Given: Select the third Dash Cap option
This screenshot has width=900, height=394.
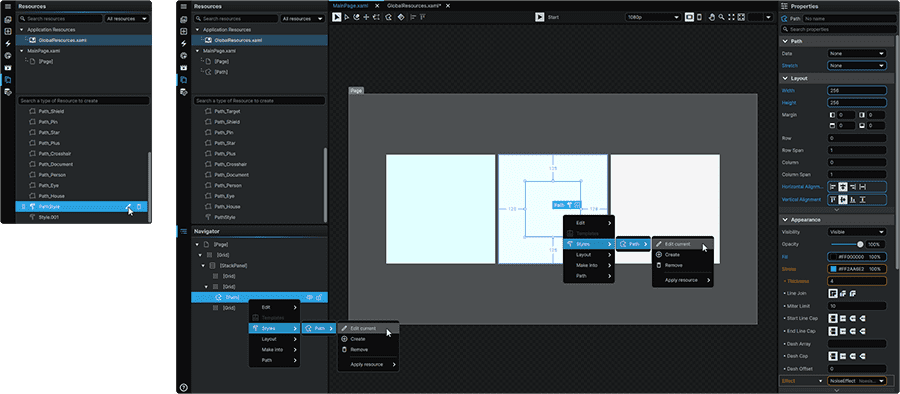Looking at the screenshot, I should point(852,356).
